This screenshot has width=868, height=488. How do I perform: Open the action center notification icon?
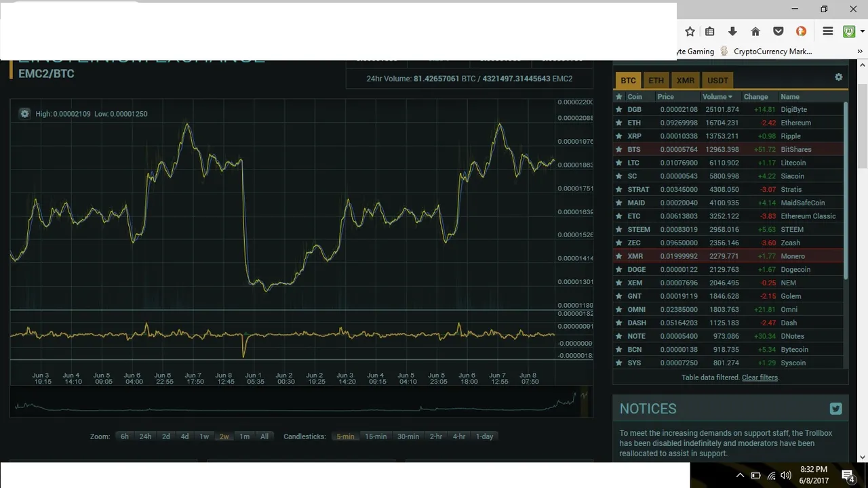tap(848, 475)
